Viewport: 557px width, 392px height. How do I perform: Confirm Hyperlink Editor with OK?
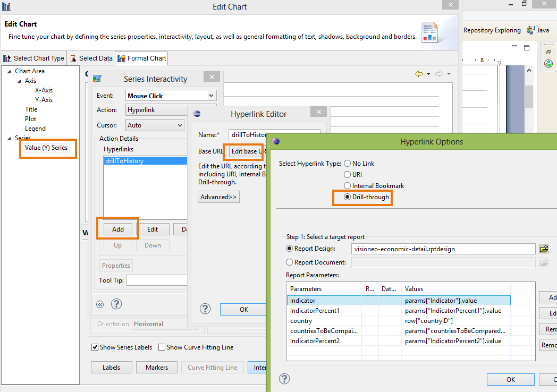(x=243, y=309)
